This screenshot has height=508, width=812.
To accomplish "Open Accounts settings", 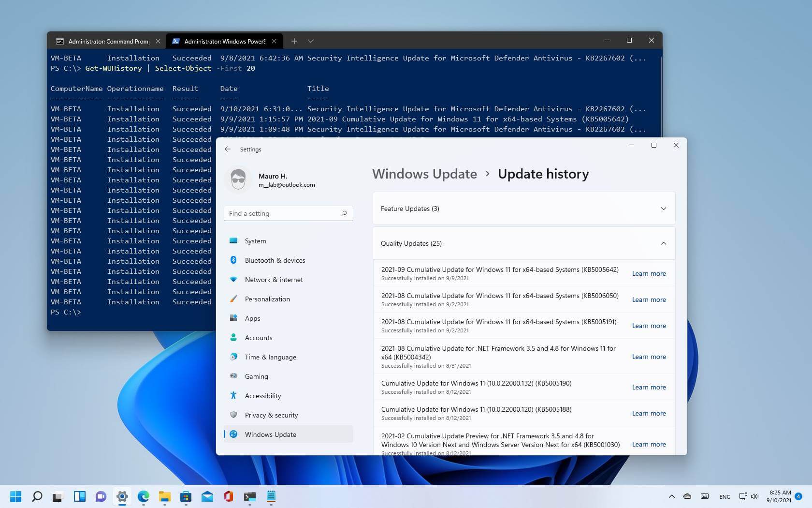I will (258, 337).
